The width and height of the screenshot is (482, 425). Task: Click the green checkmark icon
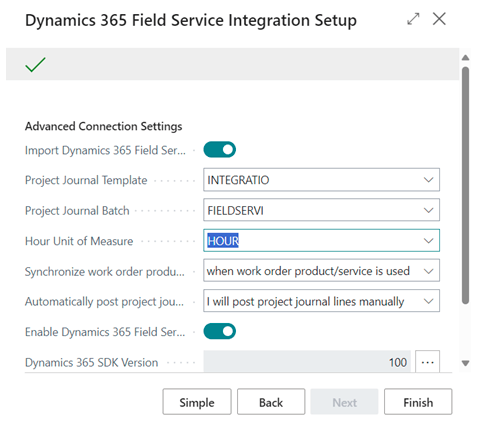click(35, 64)
